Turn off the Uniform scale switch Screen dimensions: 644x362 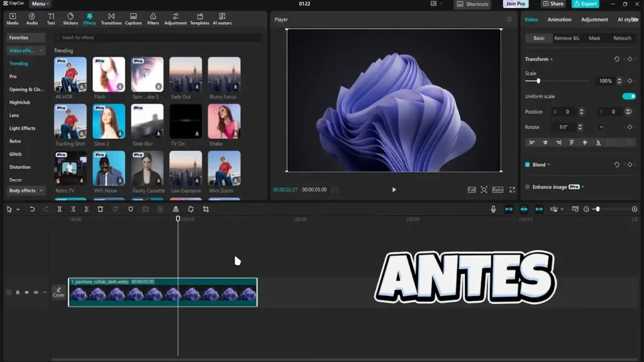[x=628, y=96]
